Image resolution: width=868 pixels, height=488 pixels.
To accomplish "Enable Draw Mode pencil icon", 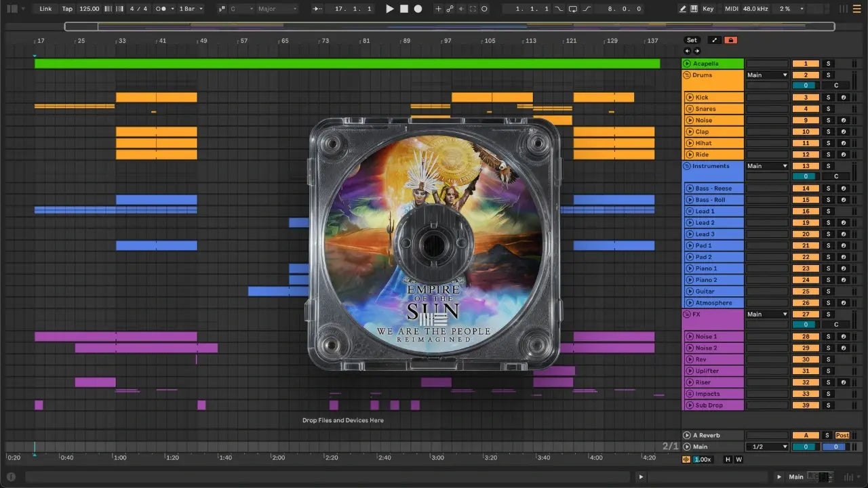I will [x=683, y=9].
